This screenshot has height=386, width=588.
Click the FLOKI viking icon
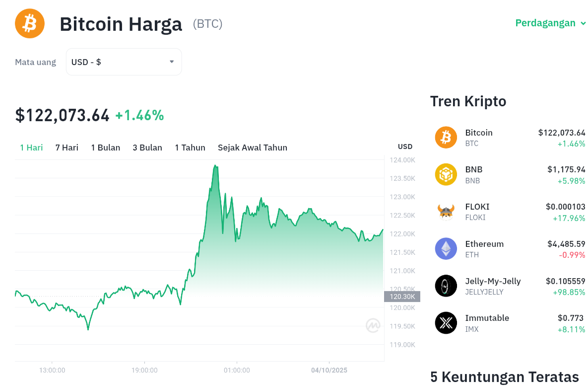click(446, 212)
